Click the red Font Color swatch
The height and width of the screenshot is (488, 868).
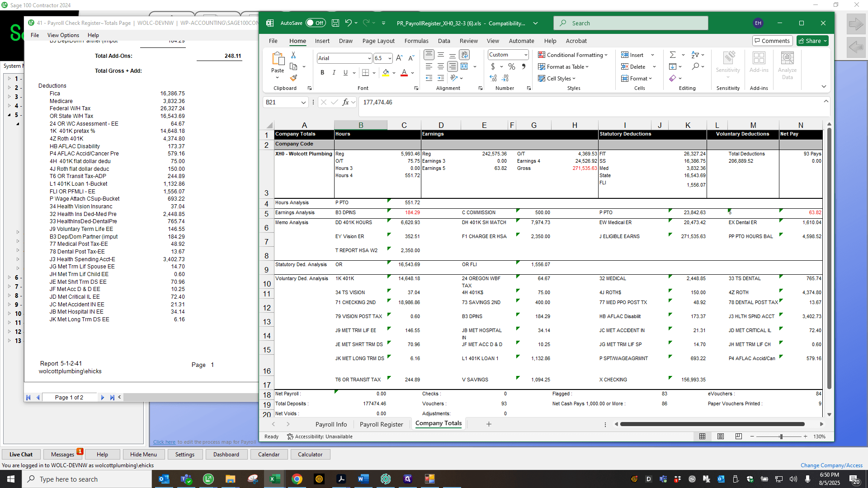click(x=404, y=73)
